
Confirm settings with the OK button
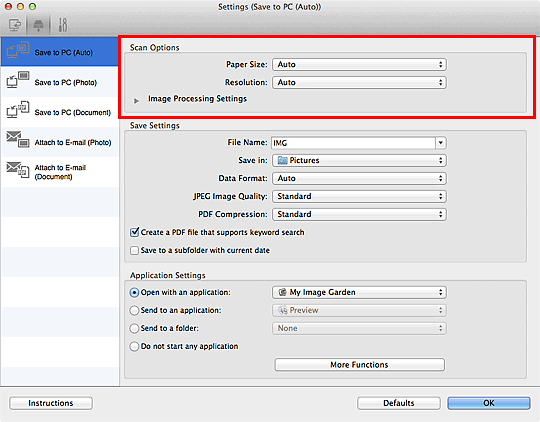[x=489, y=403]
